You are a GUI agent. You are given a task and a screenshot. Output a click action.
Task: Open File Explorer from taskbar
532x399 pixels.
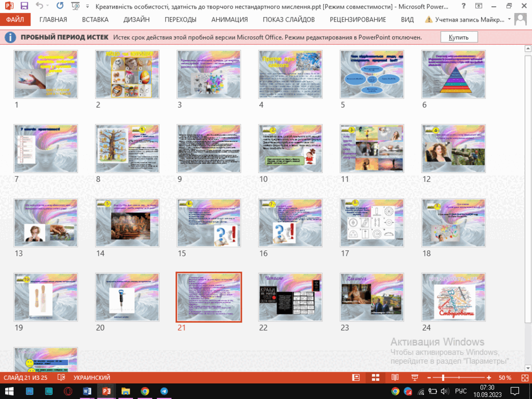[x=126, y=391]
